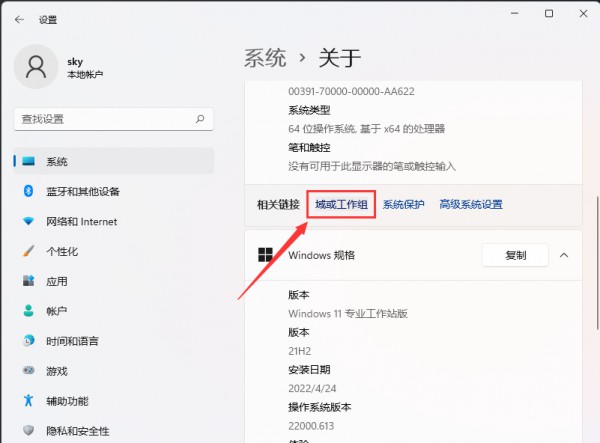Click the sky 本地帐户 profile name

[85, 67]
